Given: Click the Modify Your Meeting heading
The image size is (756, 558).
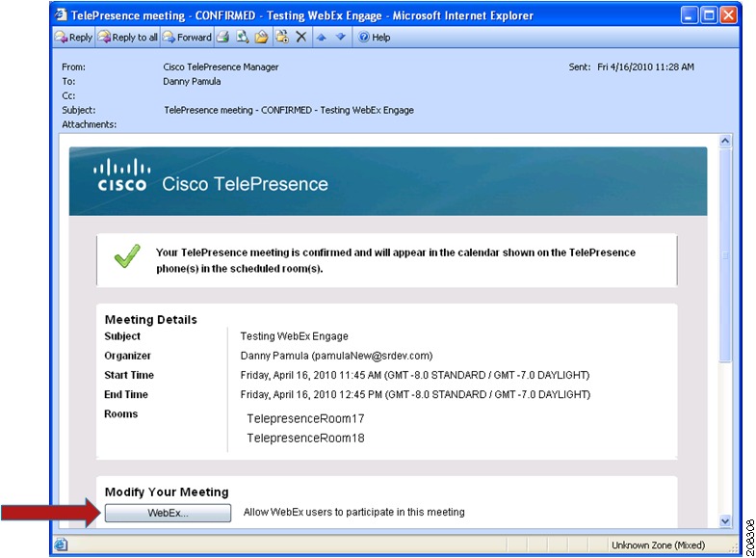Looking at the screenshot, I should [167, 492].
